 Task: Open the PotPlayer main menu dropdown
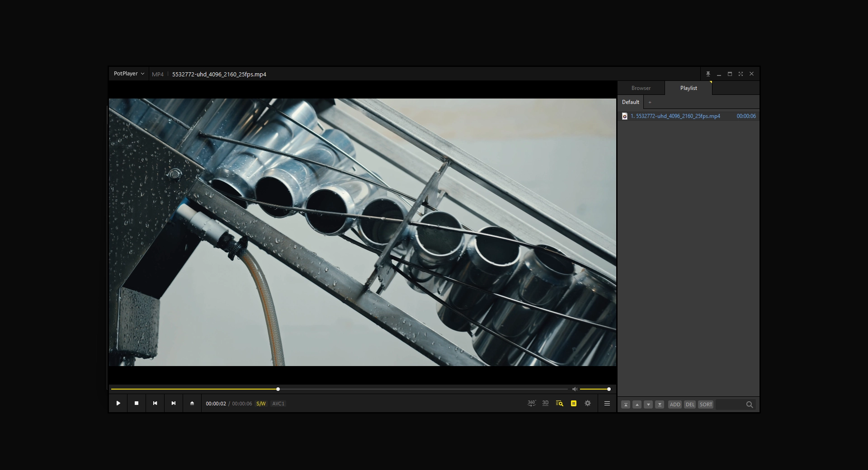(128, 73)
